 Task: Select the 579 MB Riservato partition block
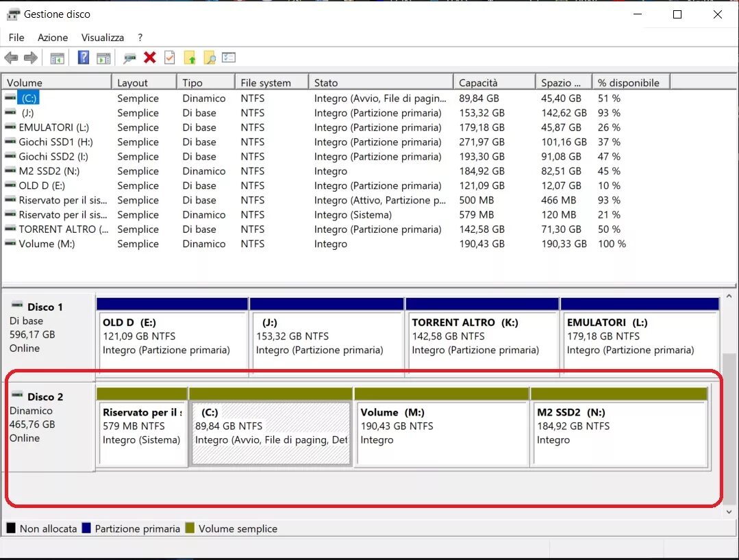click(142, 427)
